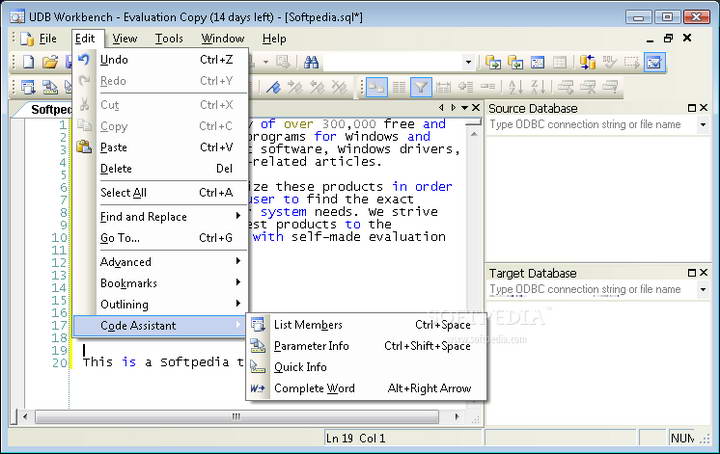720x454 pixels.
Task: Toggle the funnel filter toolbar button
Action: coord(421,88)
